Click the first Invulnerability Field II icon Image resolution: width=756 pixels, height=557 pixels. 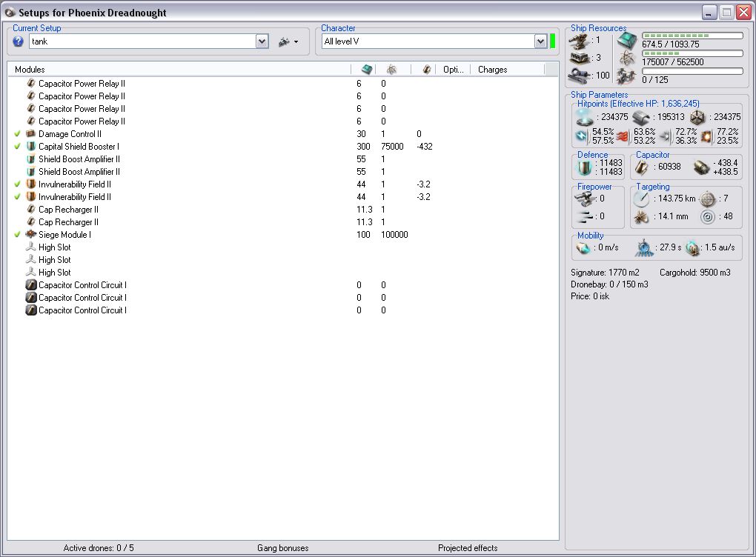(x=31, y=184)
